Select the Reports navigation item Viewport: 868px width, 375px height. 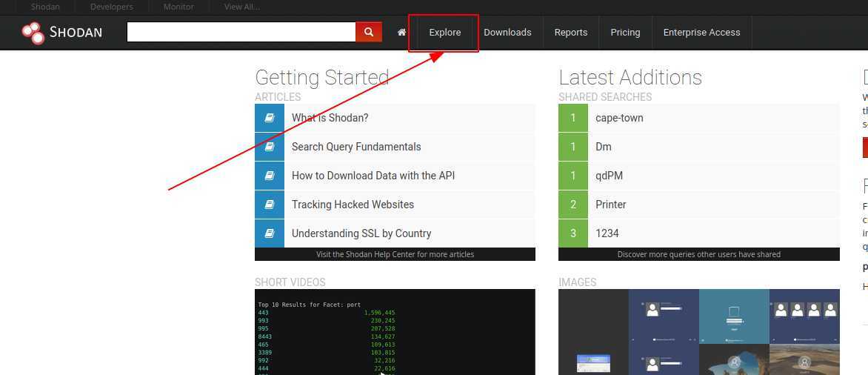pyautogui.click(x=570, y=33)
